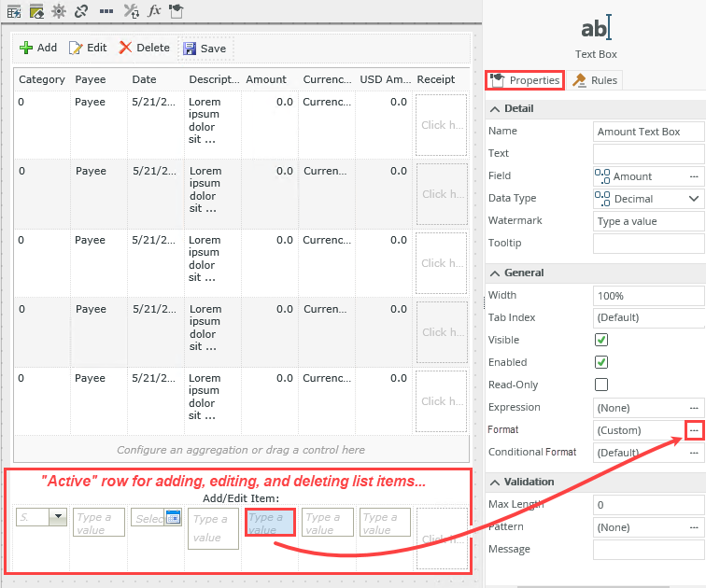Click the first list row's Receipt placeholder
This screenshot has width=706, height=588.
click(x=441, y=125)
